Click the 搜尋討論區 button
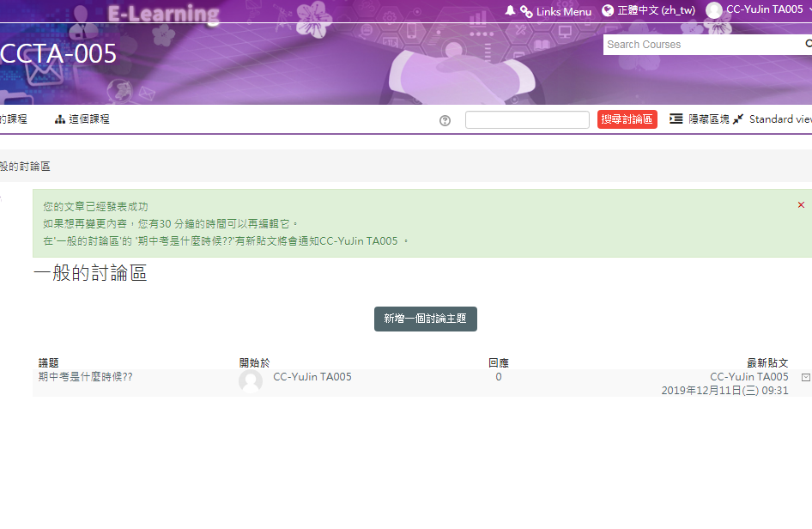This screenshot has width=812, height=529. [627, 119]
